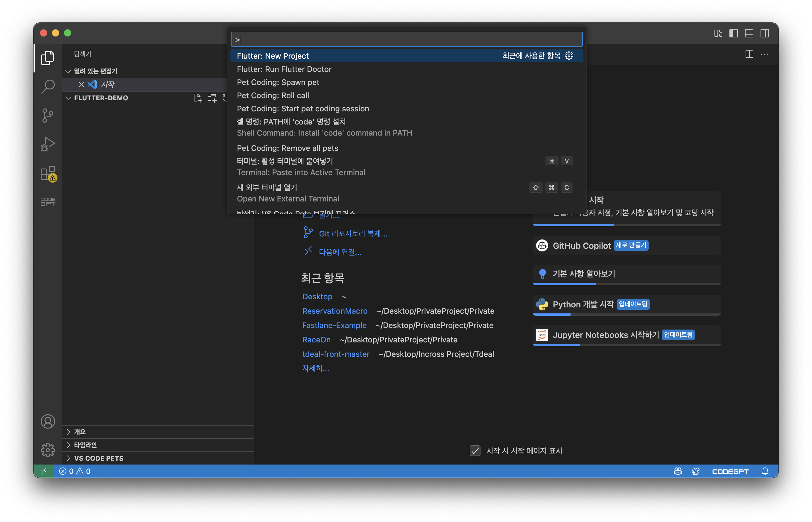Click the notifications bell in status bar
The image size is (812, 522).
pos(765,471)
